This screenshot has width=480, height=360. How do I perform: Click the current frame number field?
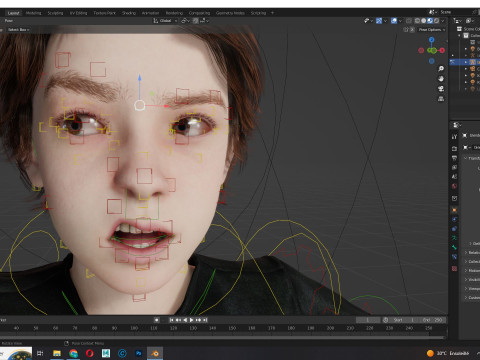[x=368, y=320]
